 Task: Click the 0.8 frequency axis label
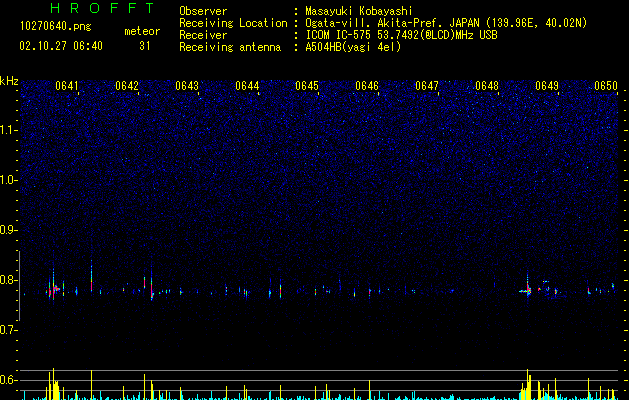(8, 280)
